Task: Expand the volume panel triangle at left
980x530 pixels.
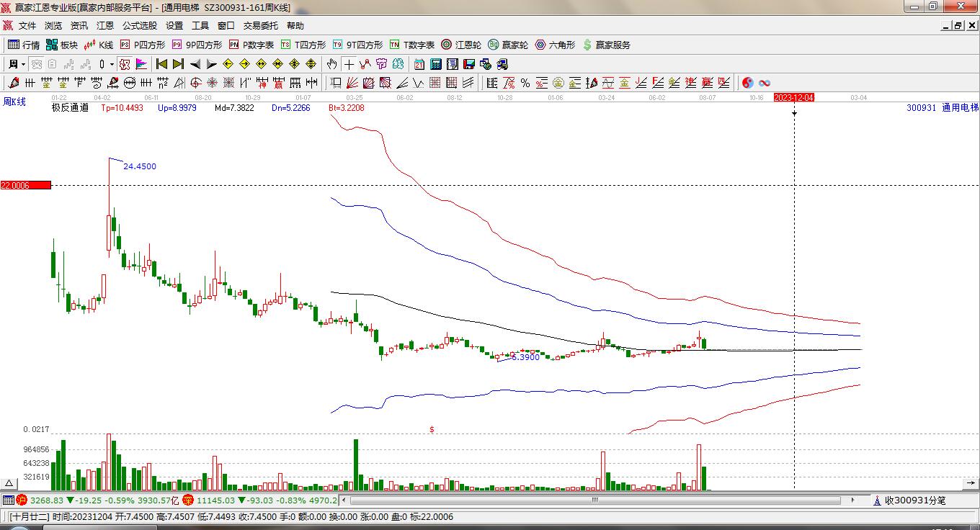Action: (x=9, y=483)
